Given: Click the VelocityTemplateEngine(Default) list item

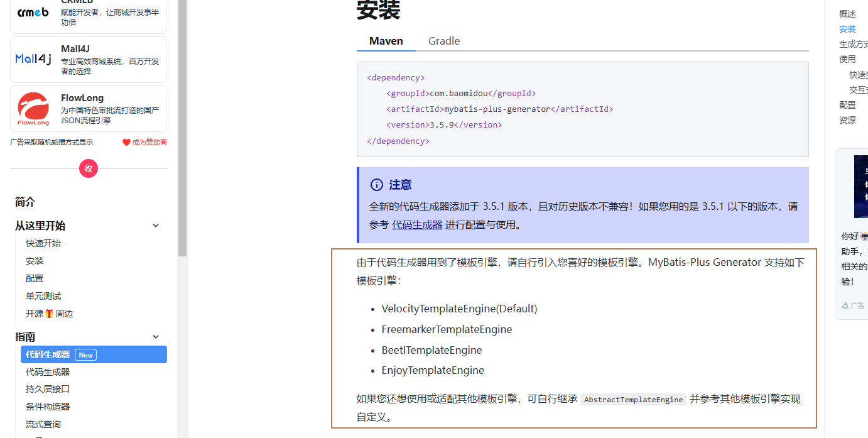Looking at the screenshot, I should (x=459, y=309).
